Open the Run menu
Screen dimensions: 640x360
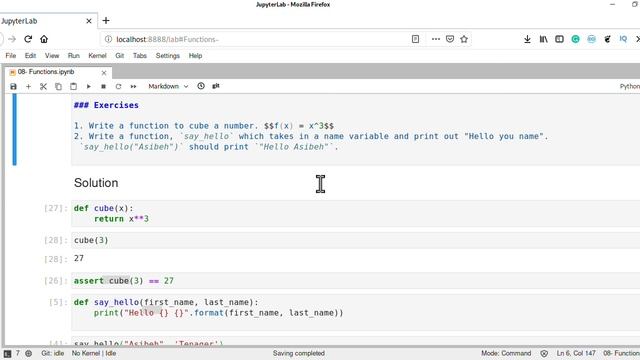click(73, 56)
